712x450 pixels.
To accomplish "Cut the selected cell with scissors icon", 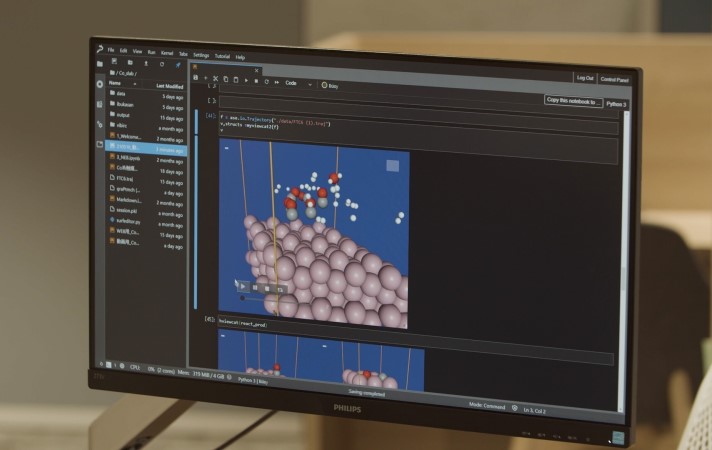I will click(215, 79).
